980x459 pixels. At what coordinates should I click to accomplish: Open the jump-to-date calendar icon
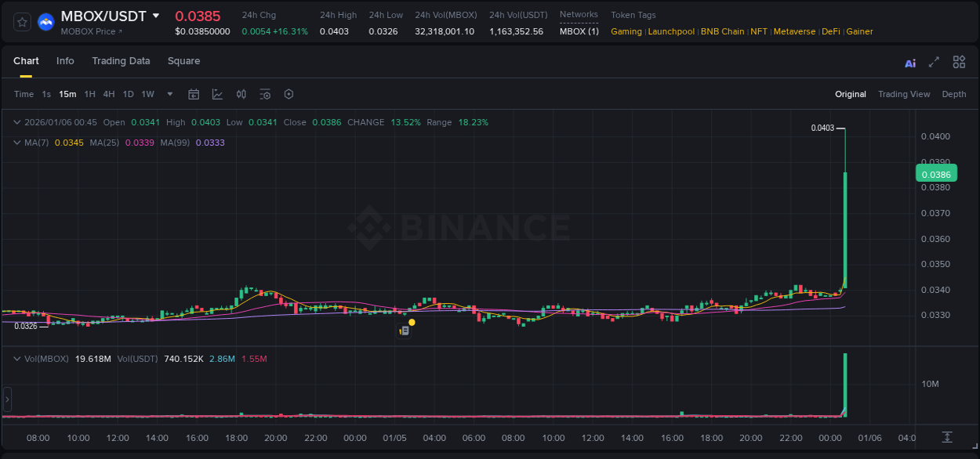coord(194,94)
